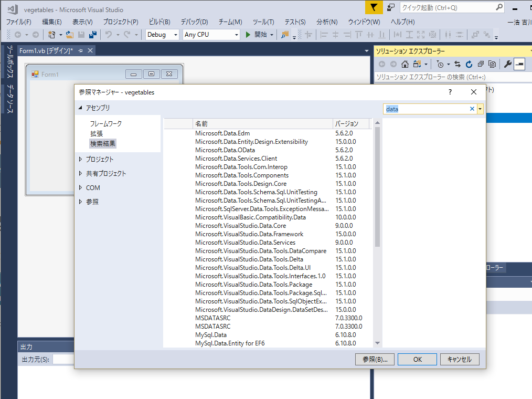Image resolution: width=532 pixels, height=399 pixels.
Task: Toggle preview selected items button
Action: coord(519,64)
